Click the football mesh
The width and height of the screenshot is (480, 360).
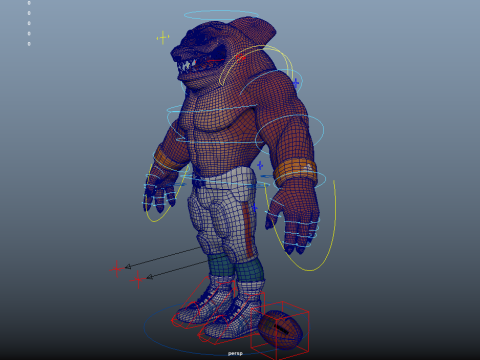click(281, 330)
